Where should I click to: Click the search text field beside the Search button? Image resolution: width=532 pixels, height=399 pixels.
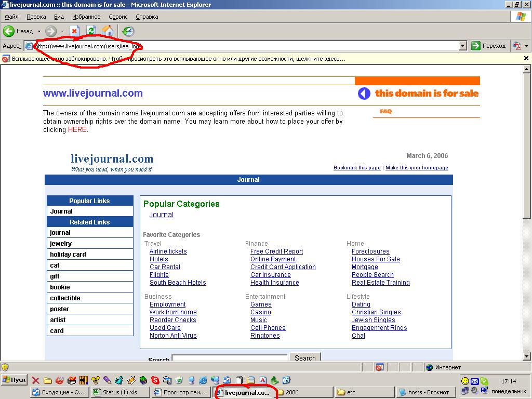coord(230,357)
